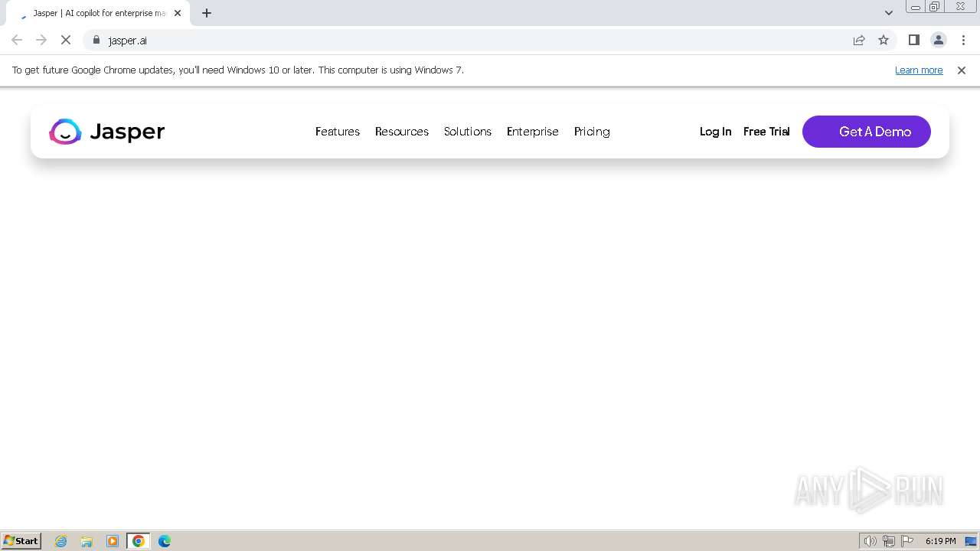Click the Log In link

[715, 132]
